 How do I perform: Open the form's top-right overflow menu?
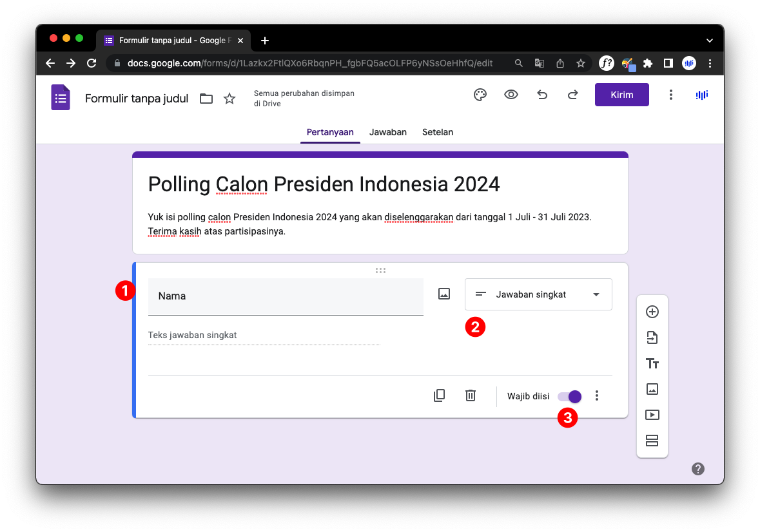[x=670, y=95]
